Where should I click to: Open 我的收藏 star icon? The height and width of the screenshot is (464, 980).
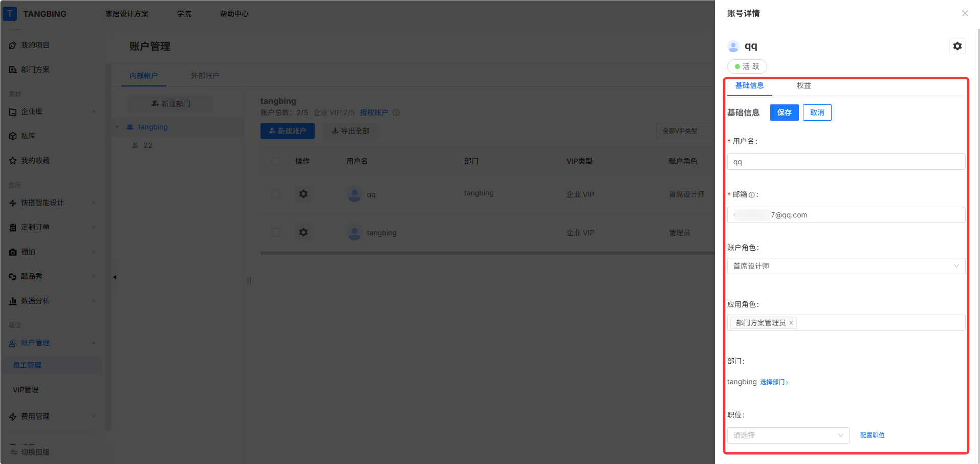(x=13, y=161)
